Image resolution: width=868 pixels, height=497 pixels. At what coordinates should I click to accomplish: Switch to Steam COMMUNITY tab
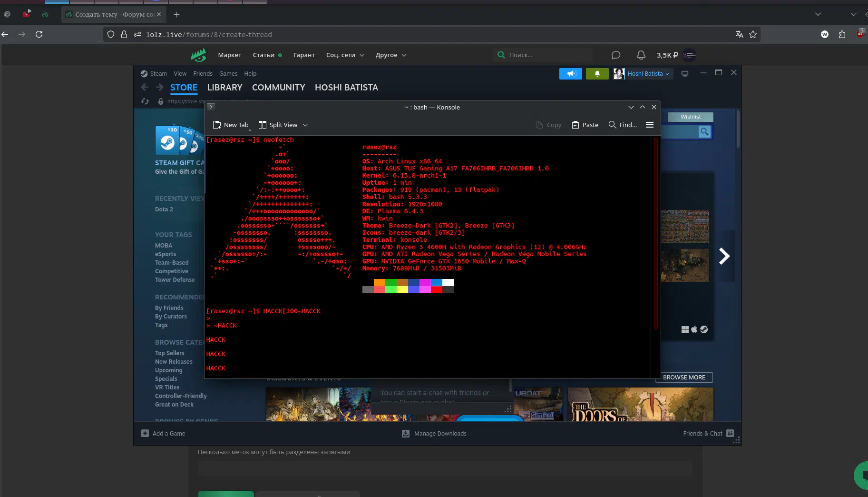point(278,88)
